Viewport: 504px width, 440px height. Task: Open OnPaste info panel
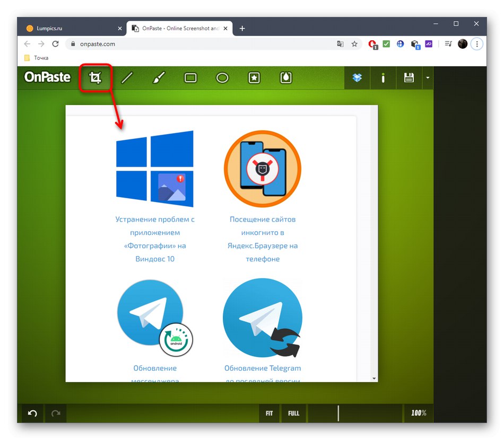click(383, 77)
